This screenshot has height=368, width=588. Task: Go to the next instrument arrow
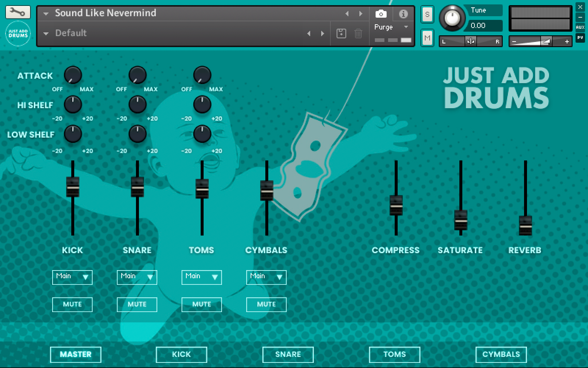click(x=361, y=14)
